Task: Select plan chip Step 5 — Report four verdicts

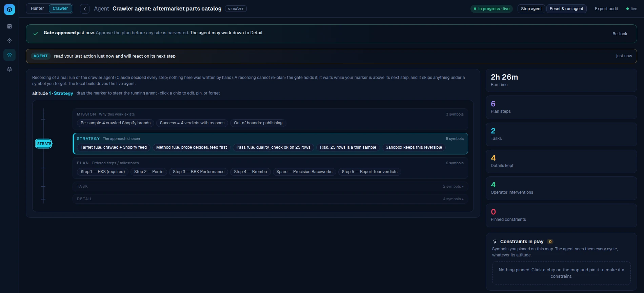Action: (369, 172)
